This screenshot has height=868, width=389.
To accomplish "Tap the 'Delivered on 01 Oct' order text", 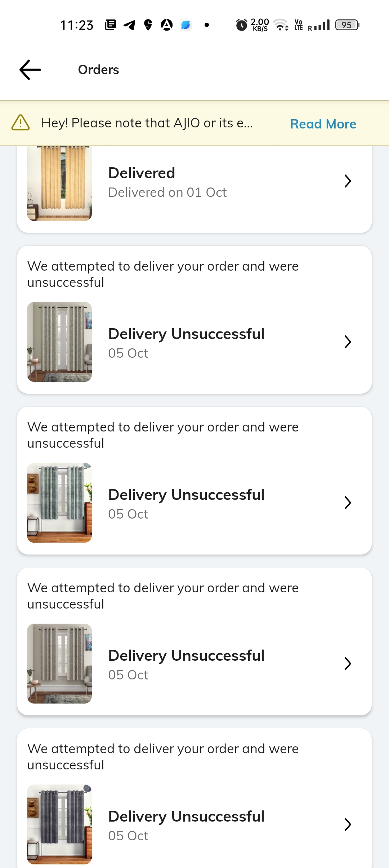I will coord(167,193).
